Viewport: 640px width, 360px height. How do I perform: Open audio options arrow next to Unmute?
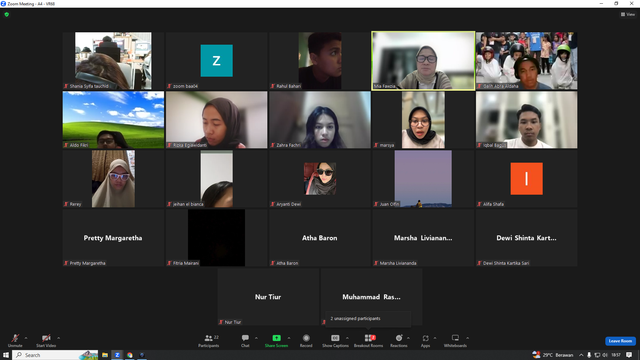point(26,338)
